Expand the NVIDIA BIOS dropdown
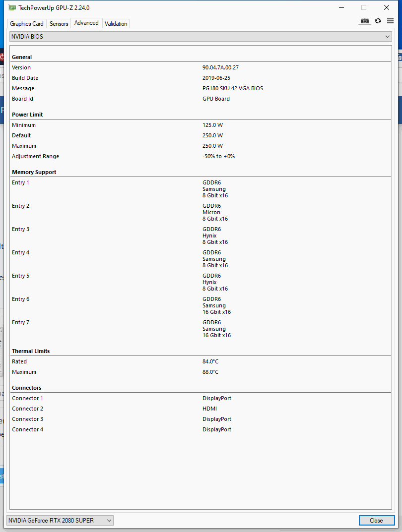 click(201, 36)
